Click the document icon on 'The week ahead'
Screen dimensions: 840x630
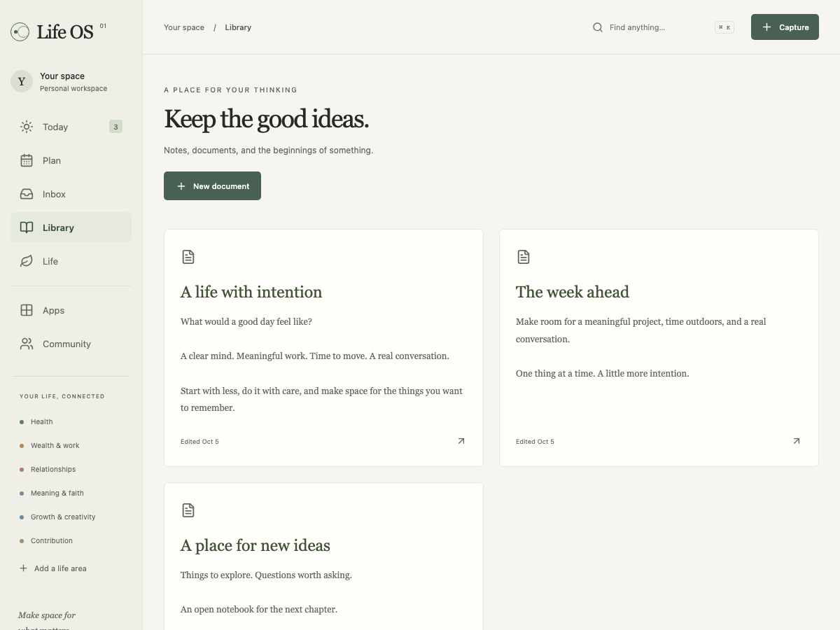pyautogui.click(x=524, y=257)
